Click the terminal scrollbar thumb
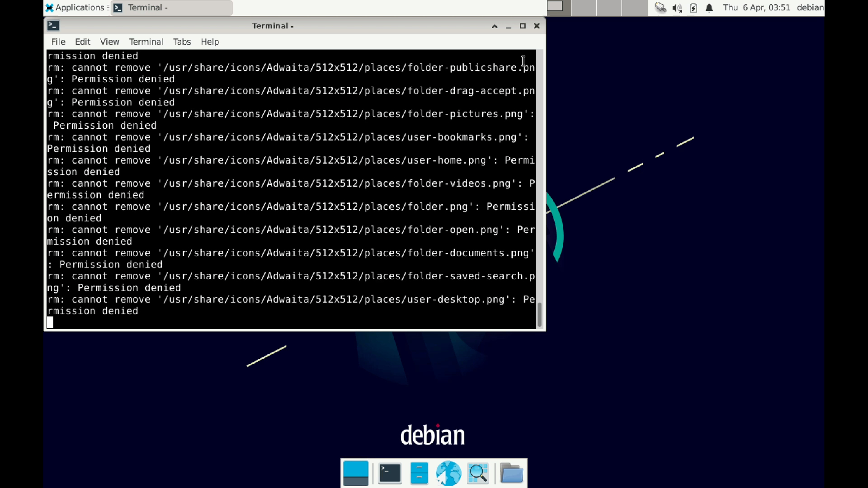 pyautogui.click(x=539, y=314)
